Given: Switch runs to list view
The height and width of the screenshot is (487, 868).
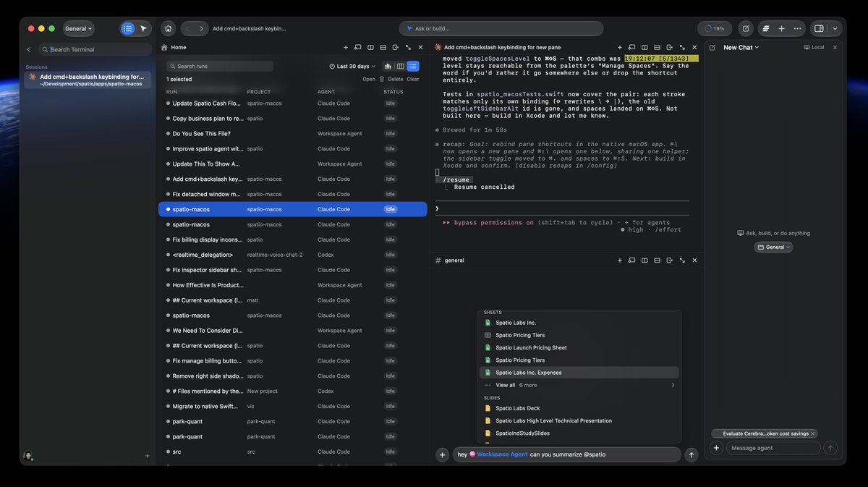Looking at the screenshot, I should [x=412, y=66].
